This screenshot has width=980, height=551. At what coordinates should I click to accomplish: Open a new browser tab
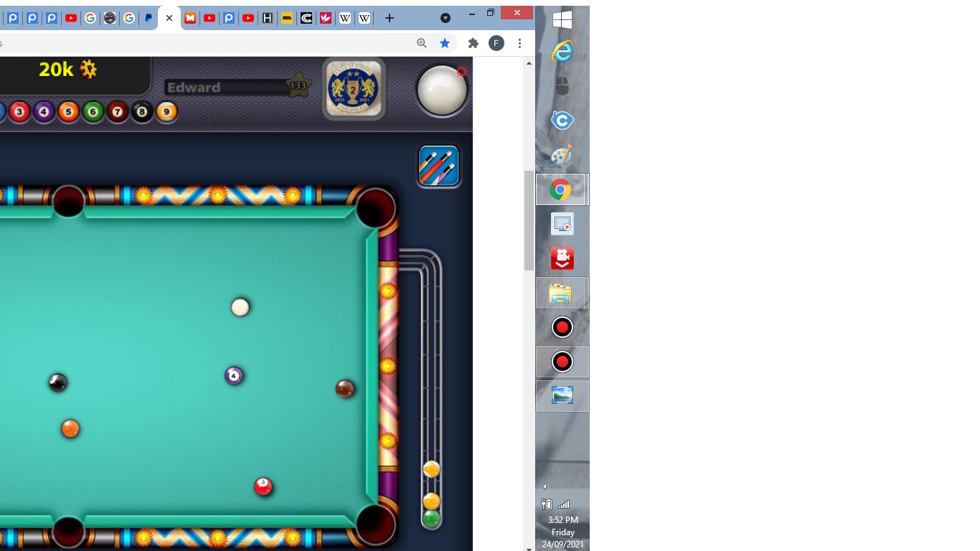click(389, 19)
